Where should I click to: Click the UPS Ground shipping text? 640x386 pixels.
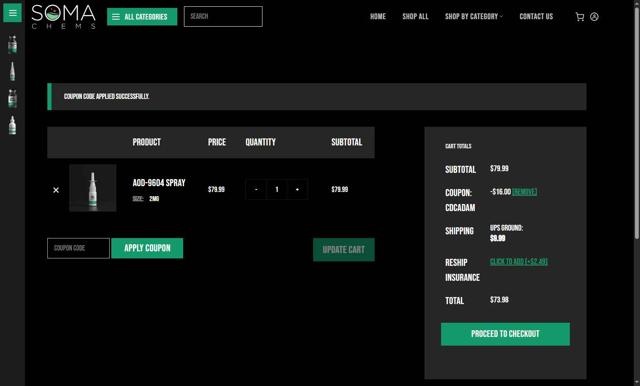pyautogui.click(x=506, y=228)
